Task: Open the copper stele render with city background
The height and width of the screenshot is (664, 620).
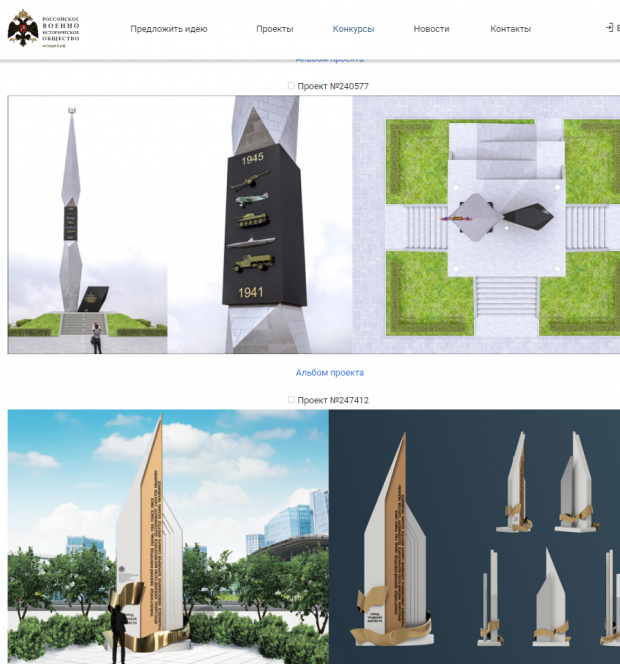Action: coord(168,537)
